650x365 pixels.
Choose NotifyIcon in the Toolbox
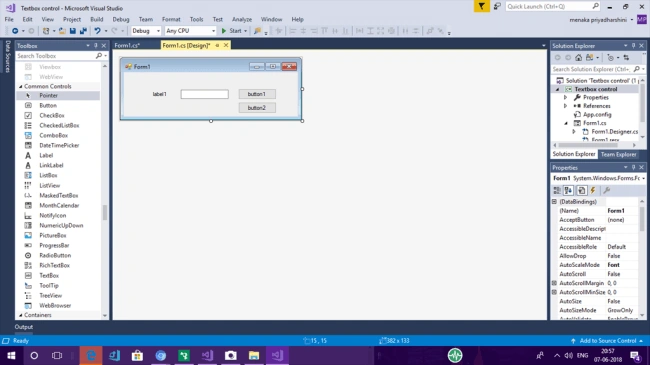click(x=53, y=215)
